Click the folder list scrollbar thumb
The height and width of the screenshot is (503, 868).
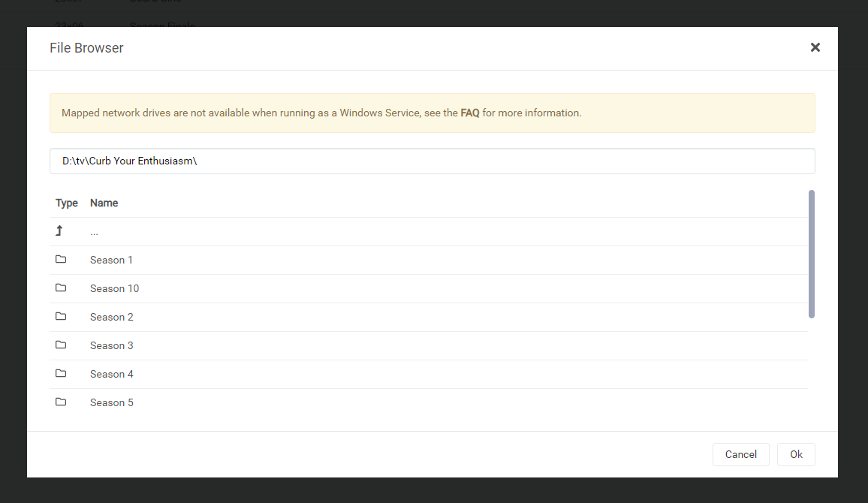click(812, 254)
